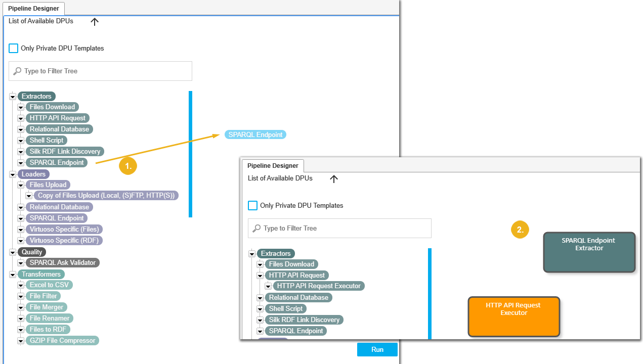Screen dimensions: 643x364
Task: Switch to the main Pipeline Designer tab
Action: 33,9
